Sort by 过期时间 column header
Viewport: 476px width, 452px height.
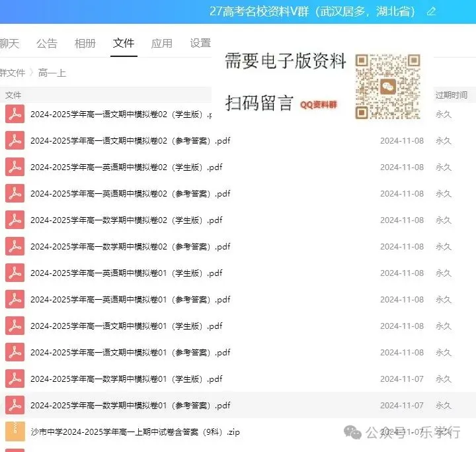452,95
